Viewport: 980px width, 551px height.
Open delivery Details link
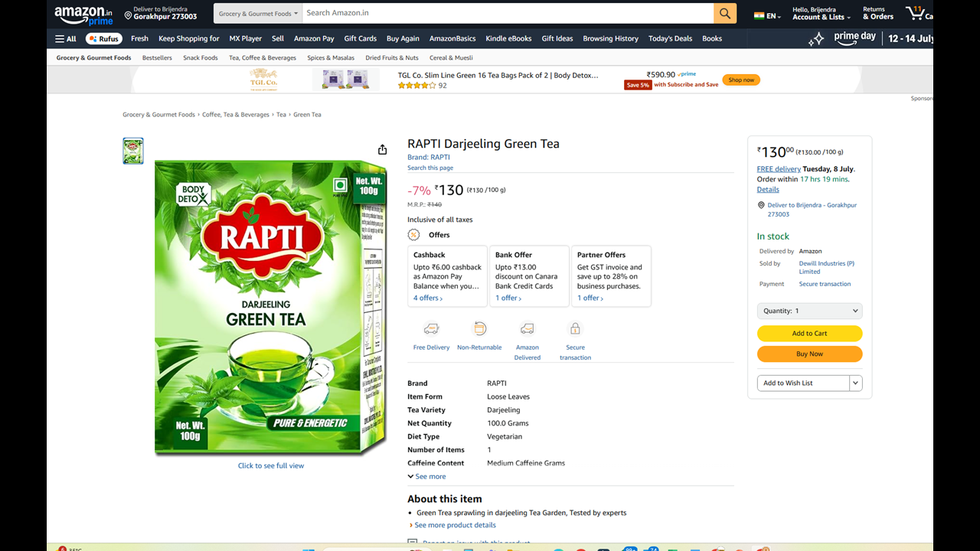768,189
